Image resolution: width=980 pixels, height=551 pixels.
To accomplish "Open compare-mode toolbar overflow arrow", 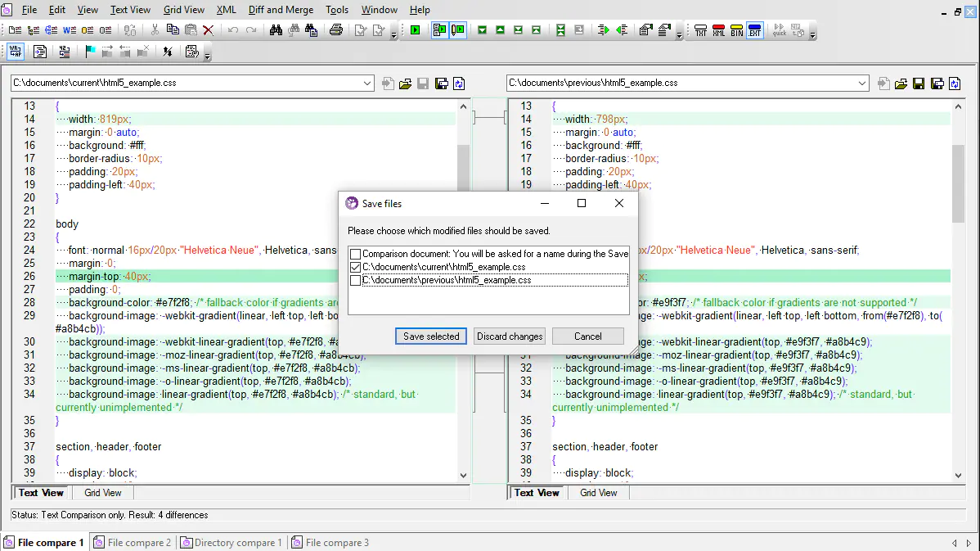I will coord(812,35).
